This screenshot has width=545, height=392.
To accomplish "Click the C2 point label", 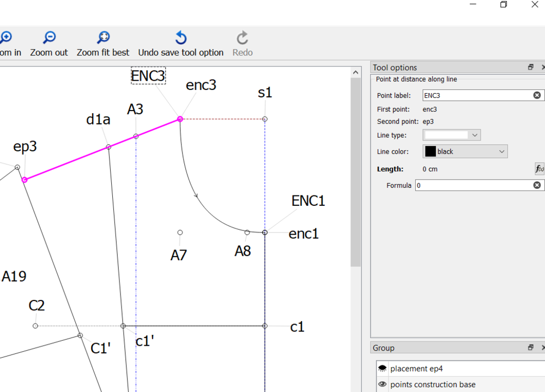I will tap(37, 305).
